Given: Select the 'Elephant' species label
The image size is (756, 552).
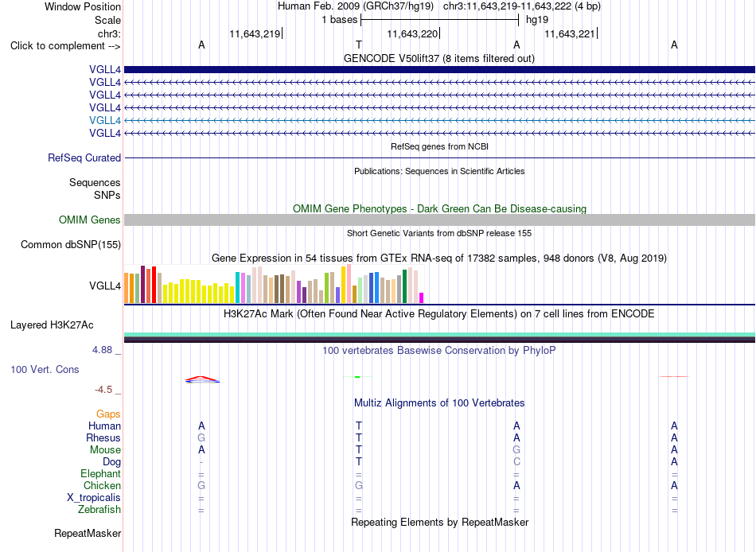Looking at the screenshot, I should pos(100,473).
